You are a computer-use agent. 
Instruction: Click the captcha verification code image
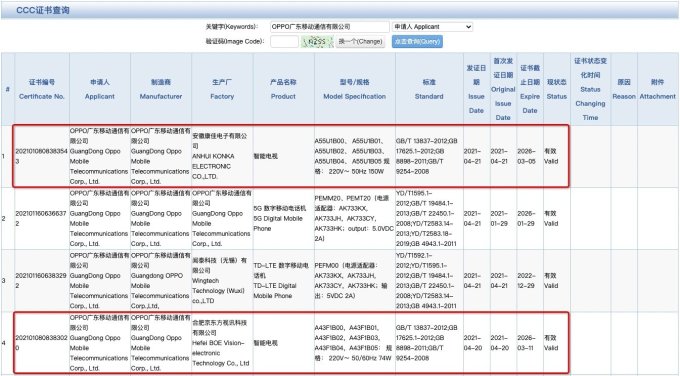pyautogui.click(x=317, y=42)
